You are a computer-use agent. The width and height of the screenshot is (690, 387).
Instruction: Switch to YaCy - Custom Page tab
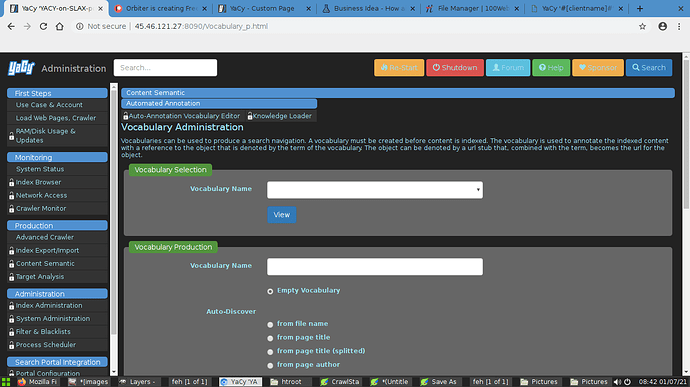[265, 8]
